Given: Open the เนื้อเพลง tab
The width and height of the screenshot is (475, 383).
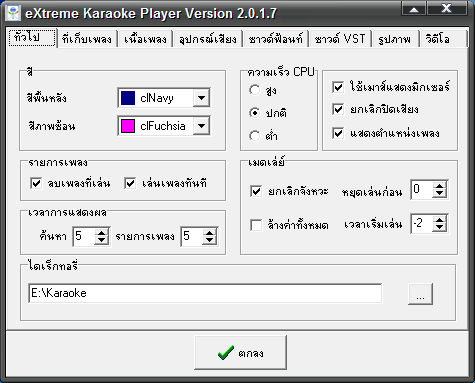Looking at the screenshot, I should pyautogui.click(x=145, y=39).
